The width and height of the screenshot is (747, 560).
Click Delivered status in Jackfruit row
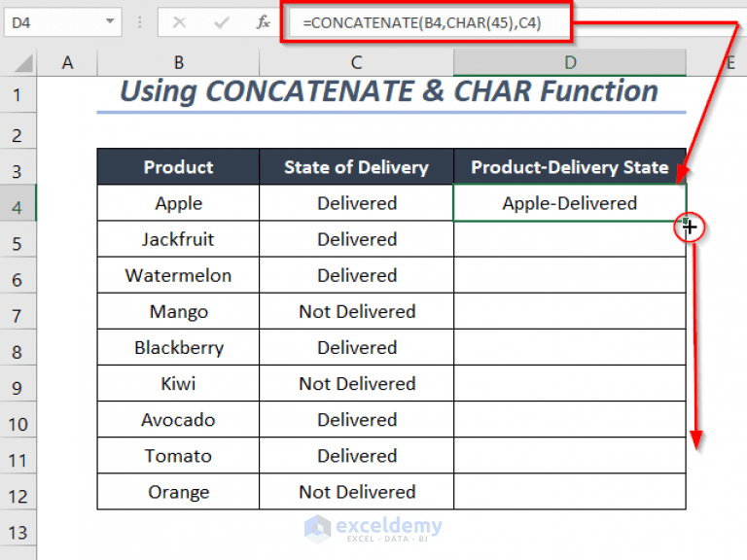356,239
